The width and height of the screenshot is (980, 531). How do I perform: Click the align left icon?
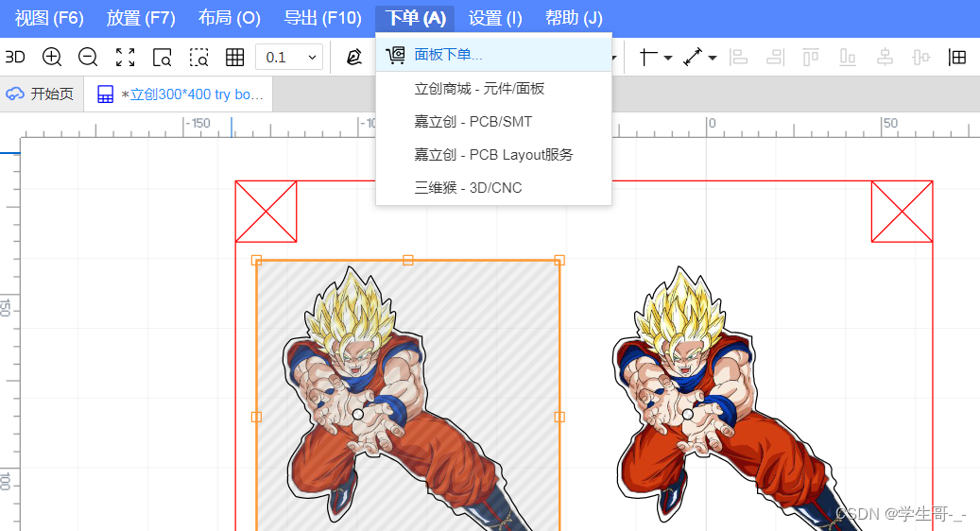click(738, 57)
